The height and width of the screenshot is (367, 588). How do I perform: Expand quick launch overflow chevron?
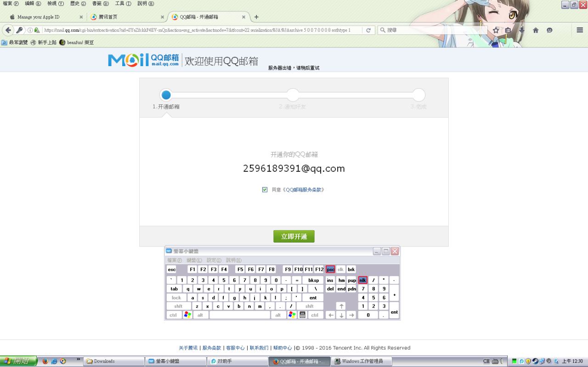(x=78, y=359)
